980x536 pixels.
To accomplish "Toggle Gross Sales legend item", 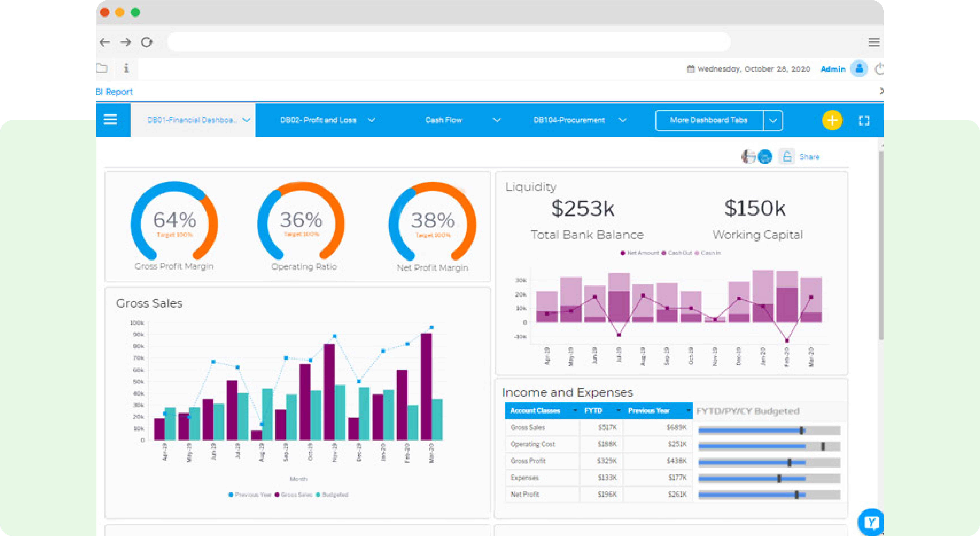I will tap(293, 495).
